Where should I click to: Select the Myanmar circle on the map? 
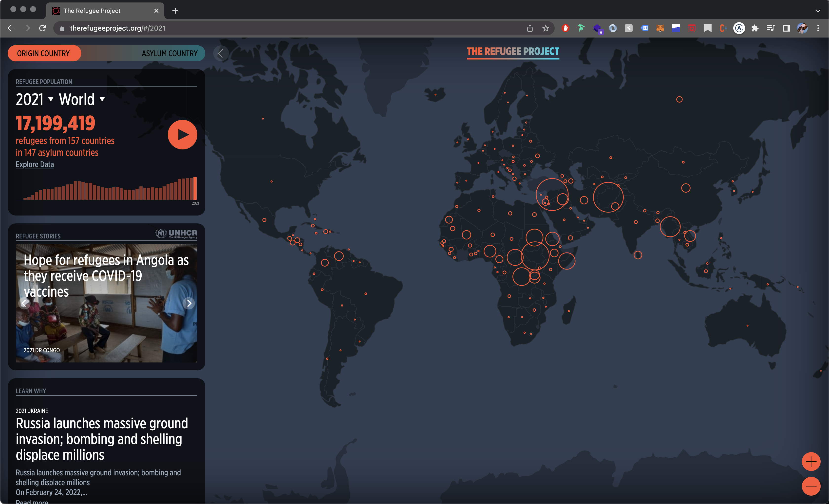click(670, 226)
